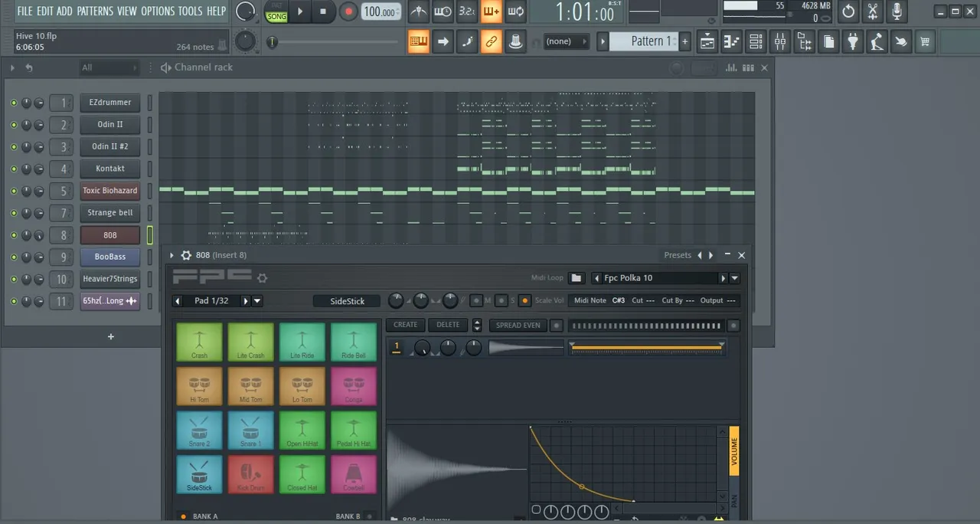The width and height of the screenshot is (980, 524).
Task: Open the FILE menu
Action: [24, 11]
